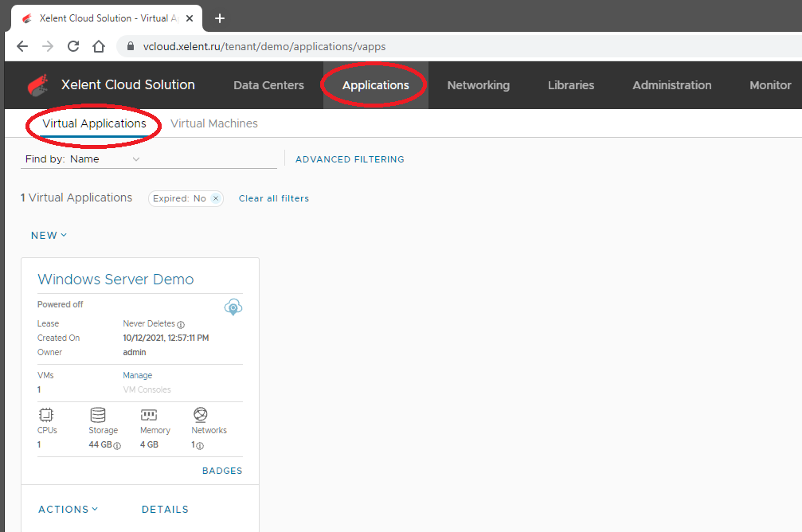Switch to the Virtual Applications tab
The image size is (802, 532).
click(x=94, y=123)
